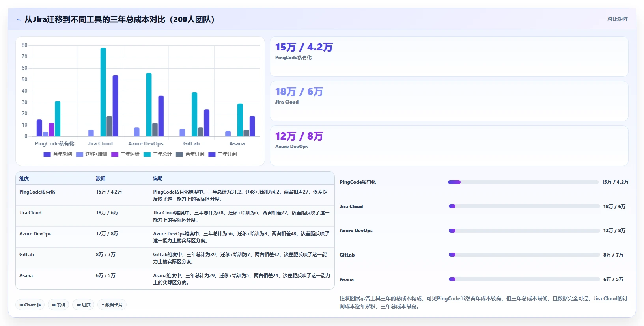Click the Asana progress bar
This screenshot has height=326, width=644.
pos(525,279)
